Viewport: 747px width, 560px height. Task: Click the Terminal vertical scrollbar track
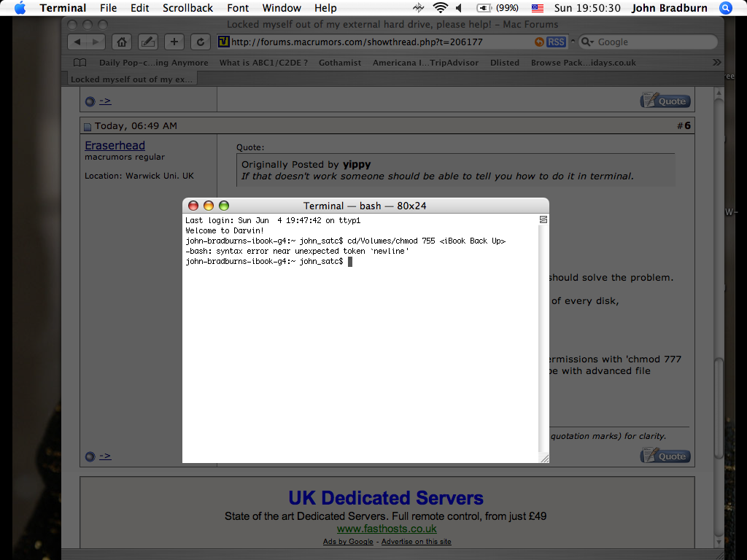pyautogui.click(x=543, y=338)
